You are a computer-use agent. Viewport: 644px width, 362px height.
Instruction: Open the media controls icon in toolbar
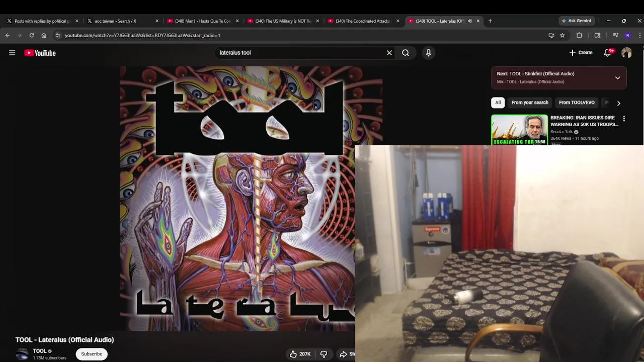point(615,35)
